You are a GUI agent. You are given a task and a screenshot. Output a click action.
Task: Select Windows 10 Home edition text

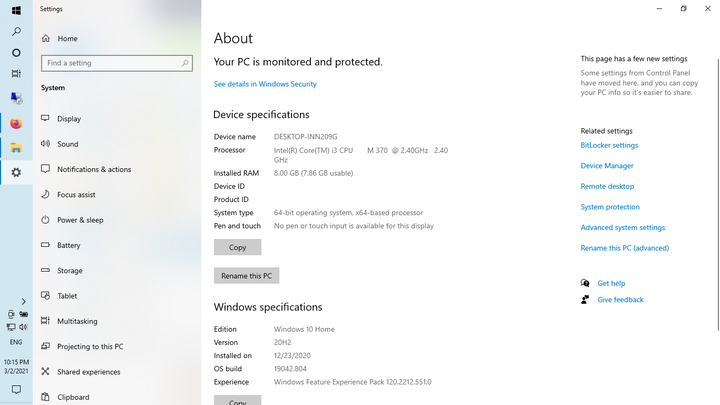coord(304,329)
